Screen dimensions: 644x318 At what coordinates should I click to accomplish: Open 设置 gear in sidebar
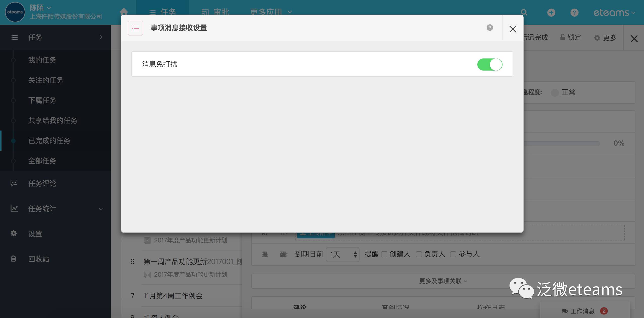35,234
